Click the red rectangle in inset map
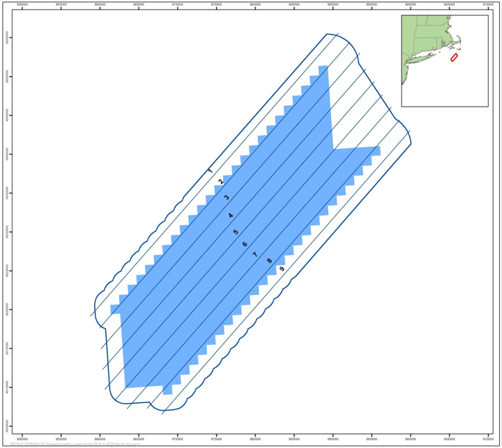This screenshot has width=502, height=448. (x=454, y=57)
